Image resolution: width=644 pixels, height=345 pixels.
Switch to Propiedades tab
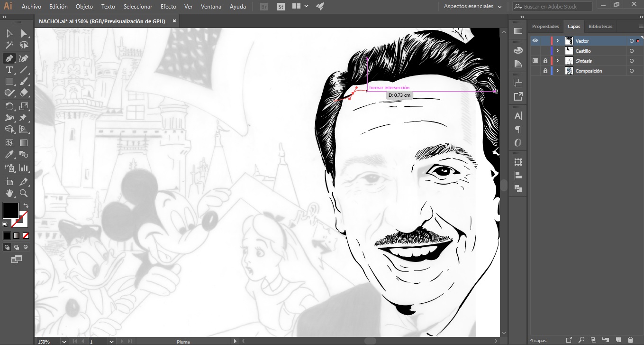pyautogui.click(x=545, y=27)
